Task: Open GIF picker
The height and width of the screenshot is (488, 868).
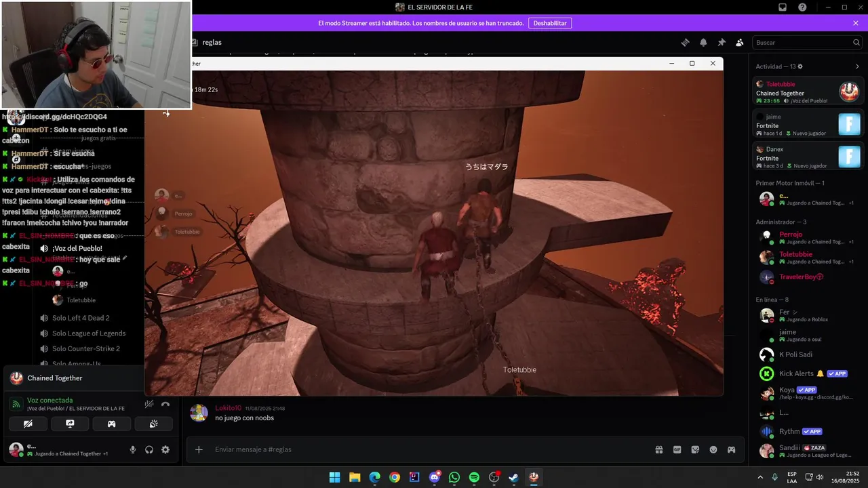Action: pyautogui.click(x=677, y=449)
